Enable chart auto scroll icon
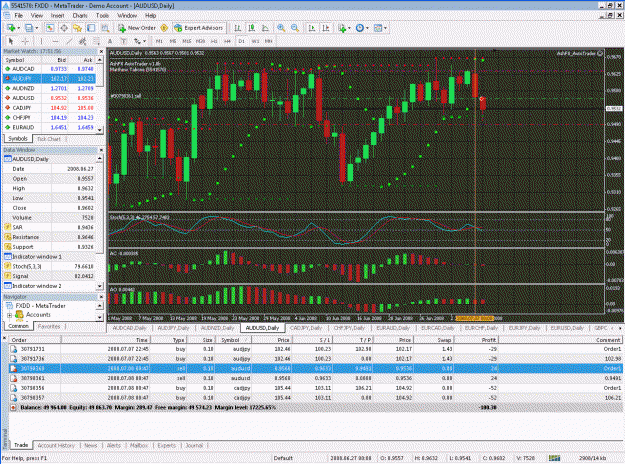Image resolution: width=625 pixels, height=464 pixels. [x=312, y=28]
